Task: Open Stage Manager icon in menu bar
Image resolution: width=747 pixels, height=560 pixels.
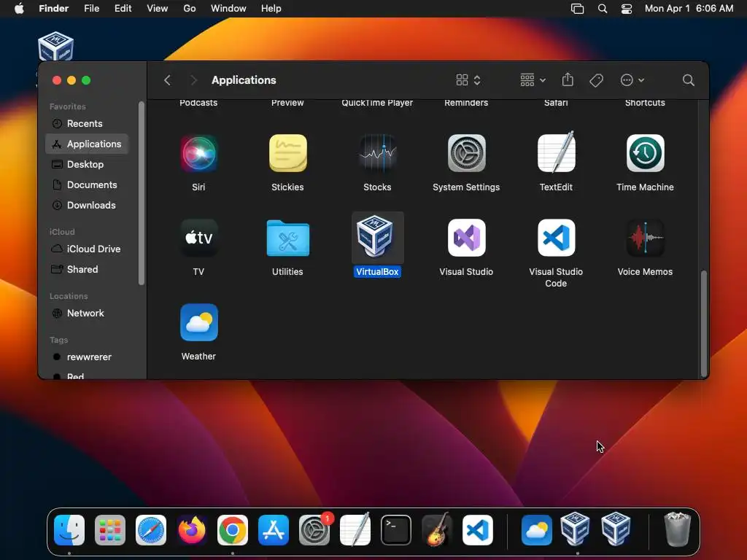Action: (577, 9)
